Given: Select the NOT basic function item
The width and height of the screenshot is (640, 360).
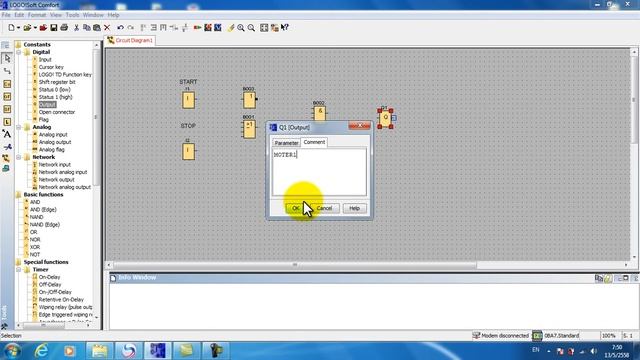Looking at the screenshot, I should click(x=35, y=255).
